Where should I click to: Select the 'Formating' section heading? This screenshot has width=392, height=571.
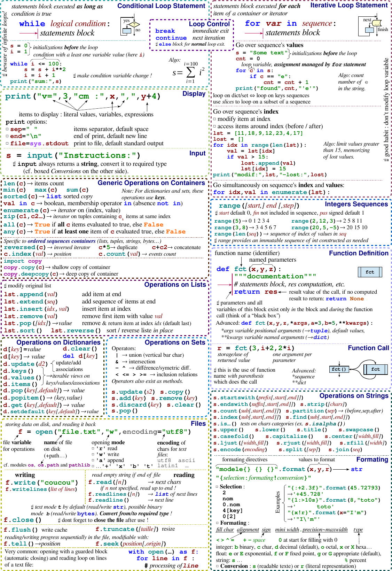(372, 460)
